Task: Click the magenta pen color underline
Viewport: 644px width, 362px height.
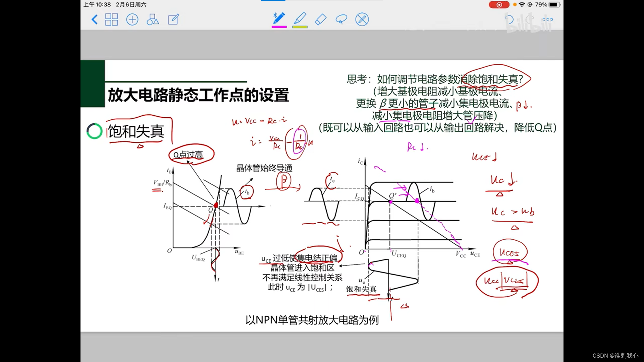Action: [279, 27]
